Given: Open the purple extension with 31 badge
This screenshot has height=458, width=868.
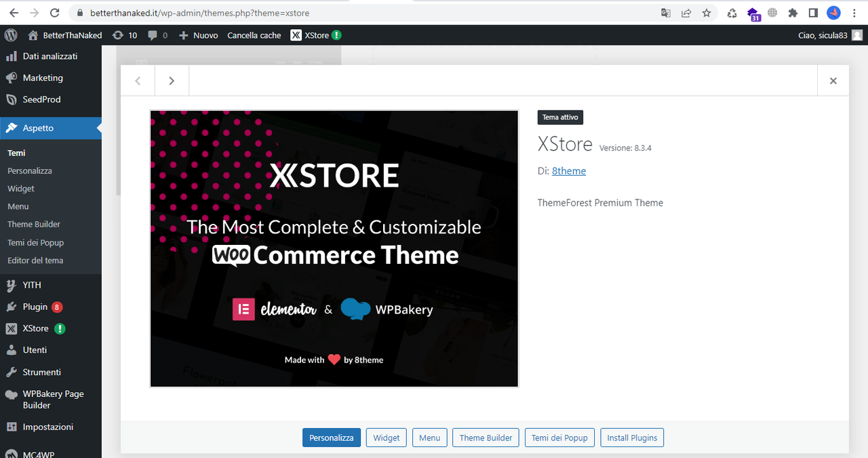Looking at the screenshot, I should (753, 14).
